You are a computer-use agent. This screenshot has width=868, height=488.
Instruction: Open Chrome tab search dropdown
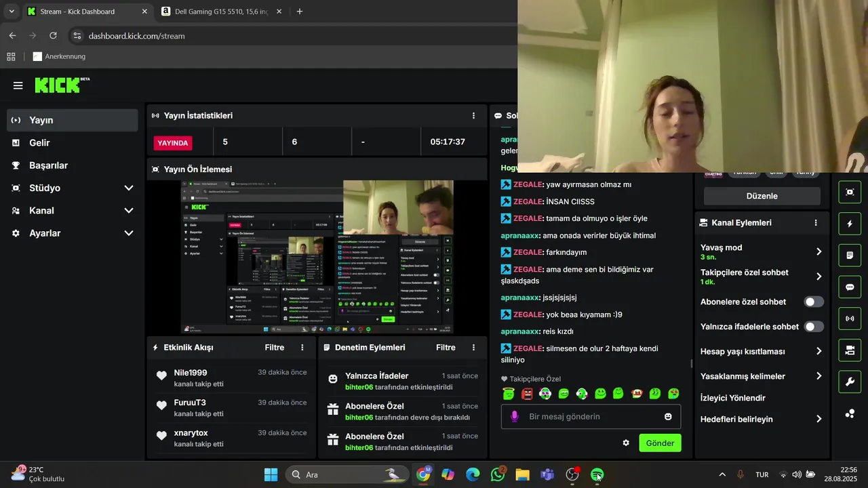tap(12, 12)
